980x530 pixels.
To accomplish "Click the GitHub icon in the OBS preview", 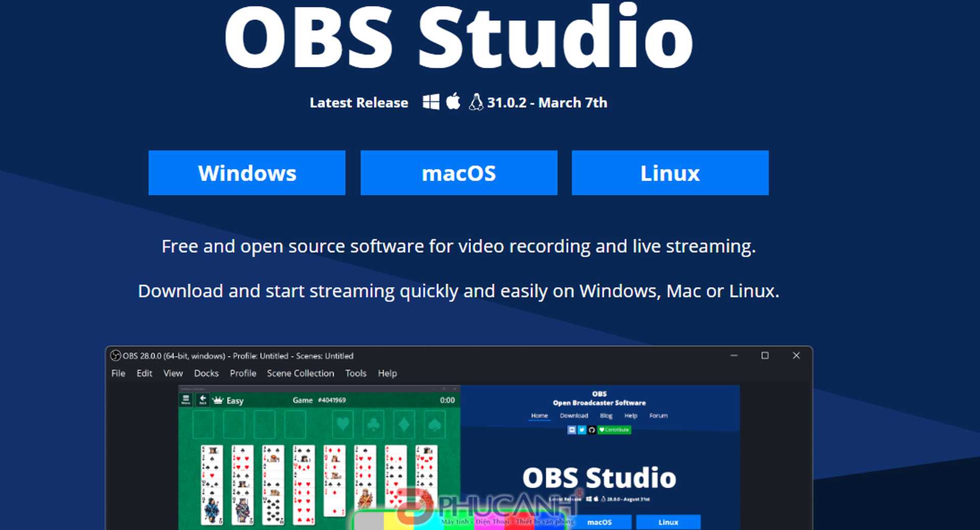I will [591, 430].
